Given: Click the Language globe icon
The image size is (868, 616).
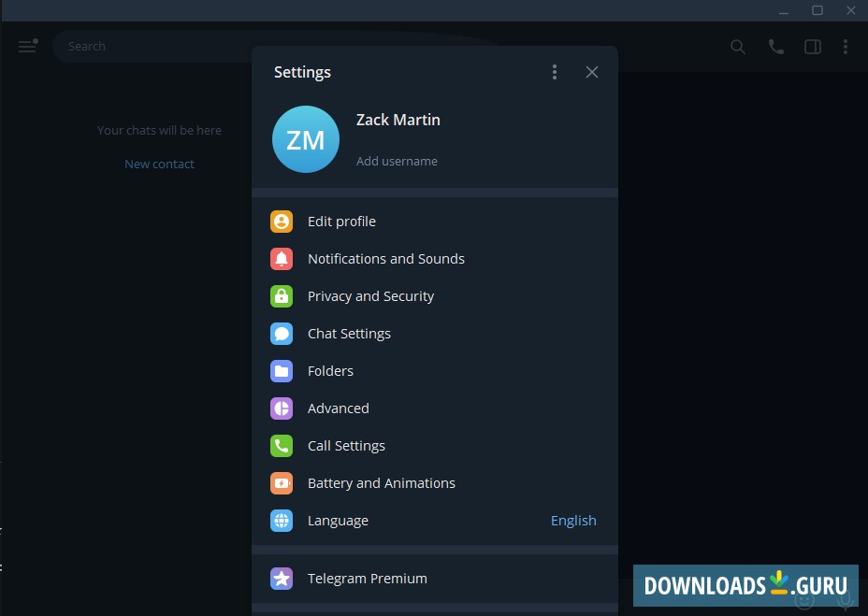Looking at the screenshot, I should coord(282,521).
